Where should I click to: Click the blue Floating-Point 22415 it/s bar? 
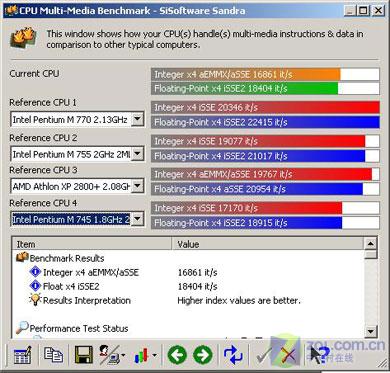(265, 122)
